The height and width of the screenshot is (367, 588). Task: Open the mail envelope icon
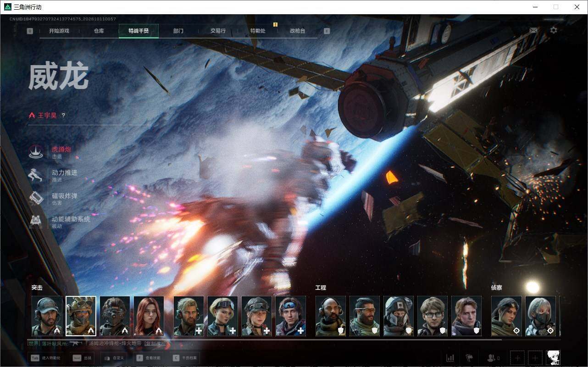(533, 30)
